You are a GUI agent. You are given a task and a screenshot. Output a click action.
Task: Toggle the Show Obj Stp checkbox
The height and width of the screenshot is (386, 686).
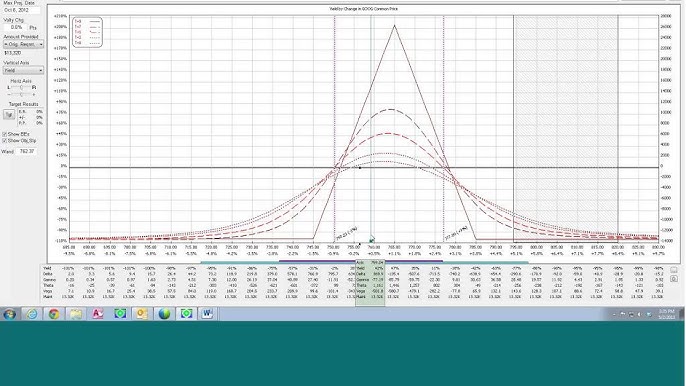pyautogui.click(x=4, y=140)
